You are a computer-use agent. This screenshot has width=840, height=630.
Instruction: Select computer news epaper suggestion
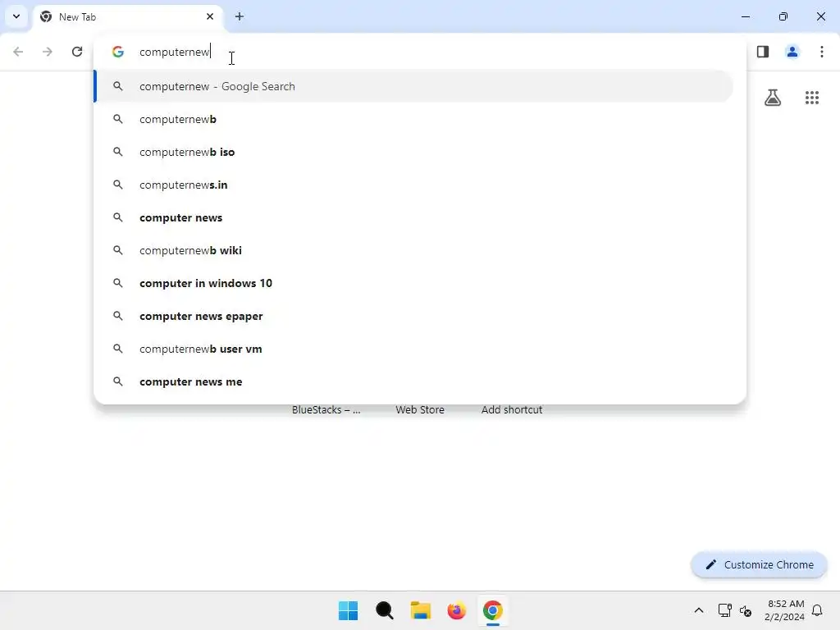point(413,316)
